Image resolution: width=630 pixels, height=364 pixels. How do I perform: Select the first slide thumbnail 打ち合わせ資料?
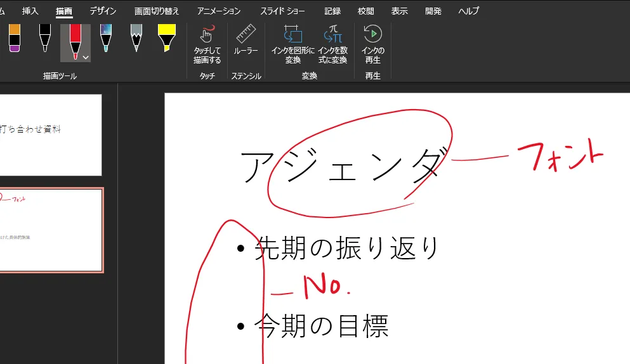(x=49, y=134)
